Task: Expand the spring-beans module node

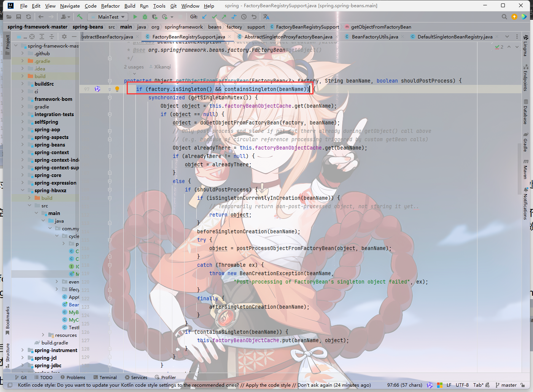Action: pos(22,145)
